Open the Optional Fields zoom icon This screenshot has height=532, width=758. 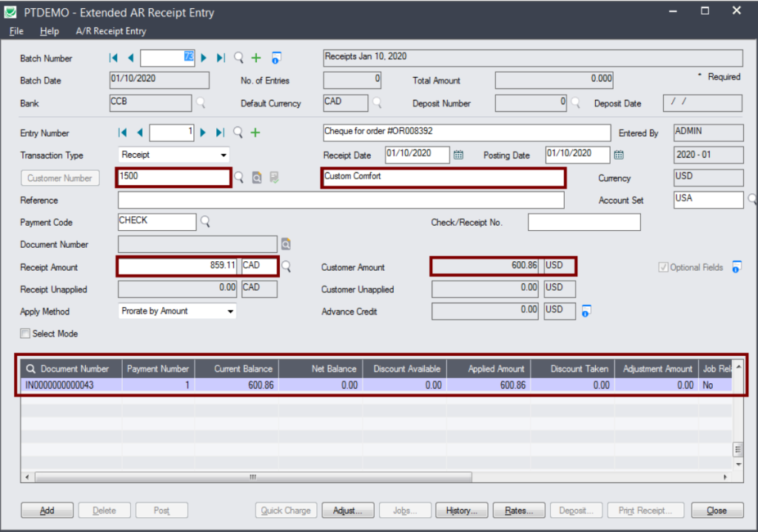tap(737, 266)
